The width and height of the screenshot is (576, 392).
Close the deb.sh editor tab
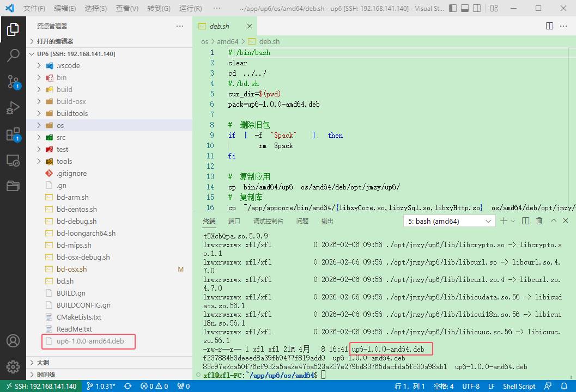(x=250, y=26)
